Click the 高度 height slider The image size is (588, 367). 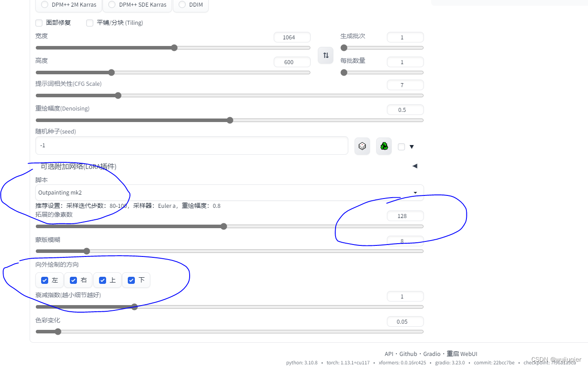[173, 73]
